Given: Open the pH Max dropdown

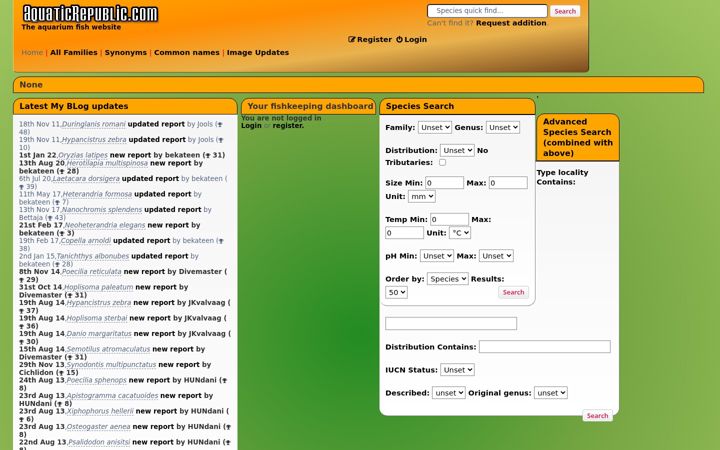Looking at the screenshot, I should coord(496,256).
